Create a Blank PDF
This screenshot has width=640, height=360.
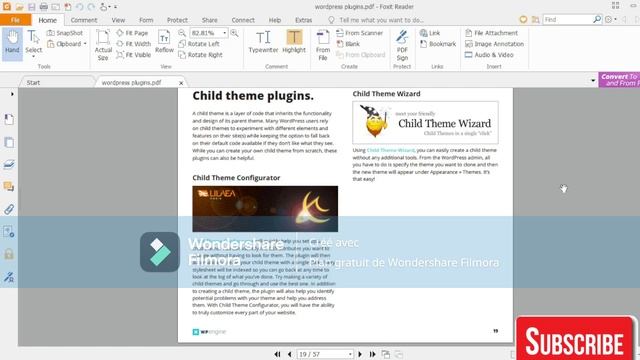(x=348, y=44)
